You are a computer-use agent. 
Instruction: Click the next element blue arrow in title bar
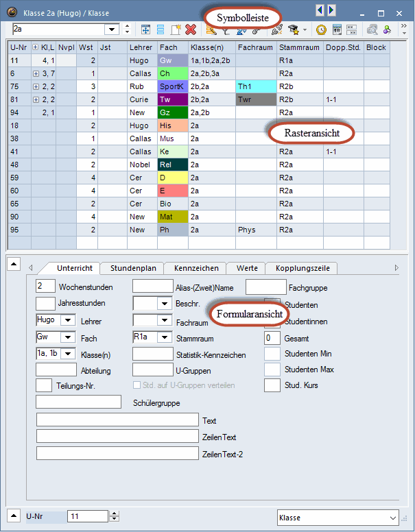pos(332,10)
